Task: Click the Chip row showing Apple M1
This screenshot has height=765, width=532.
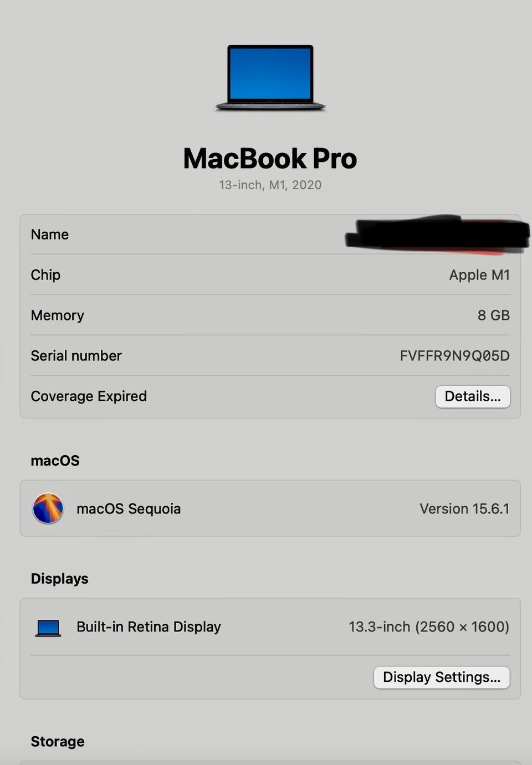Action: (x=270, y=275)
